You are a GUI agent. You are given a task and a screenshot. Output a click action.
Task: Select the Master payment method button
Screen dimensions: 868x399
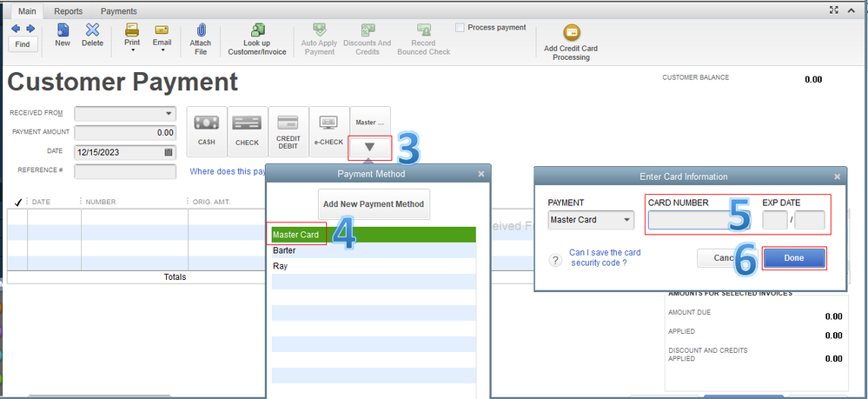(370, 122)
